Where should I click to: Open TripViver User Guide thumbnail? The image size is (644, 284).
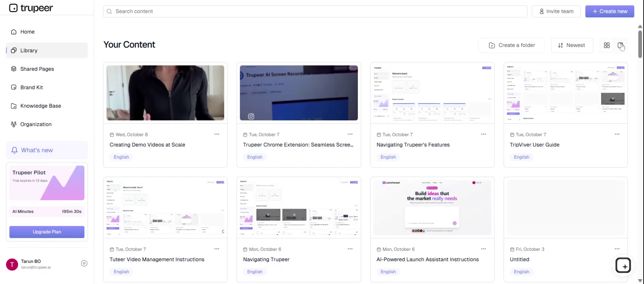[566, 93]
